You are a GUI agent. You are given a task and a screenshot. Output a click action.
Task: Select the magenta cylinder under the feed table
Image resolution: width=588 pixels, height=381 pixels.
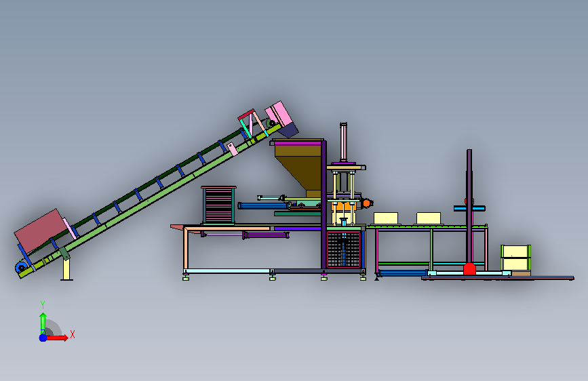tap(266, 235)
